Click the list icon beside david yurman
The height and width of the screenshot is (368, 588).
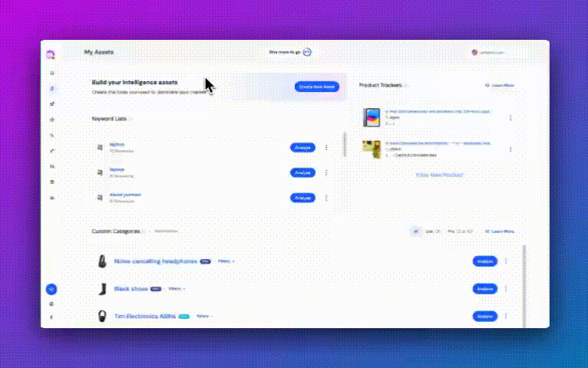point(100,198)
